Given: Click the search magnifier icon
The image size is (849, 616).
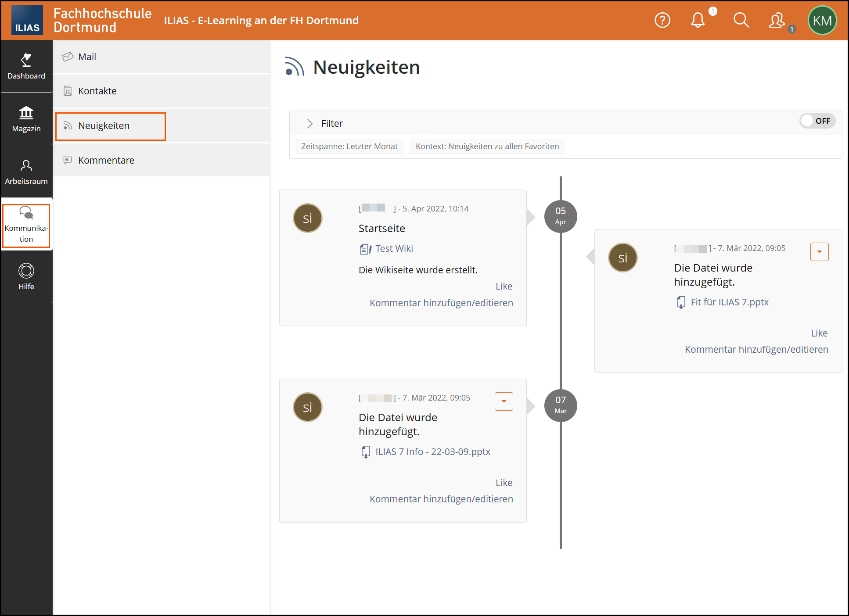Looking at the screenshot, I should coord(741,20).
